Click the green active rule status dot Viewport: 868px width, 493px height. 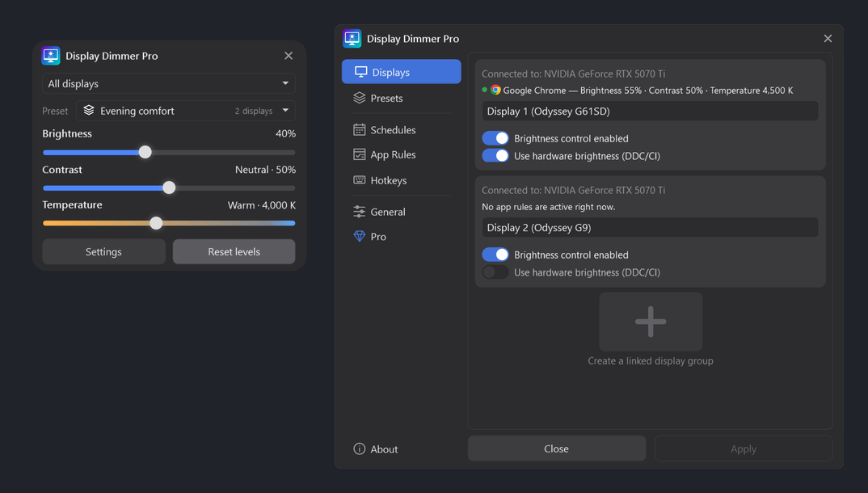point(484,90)
